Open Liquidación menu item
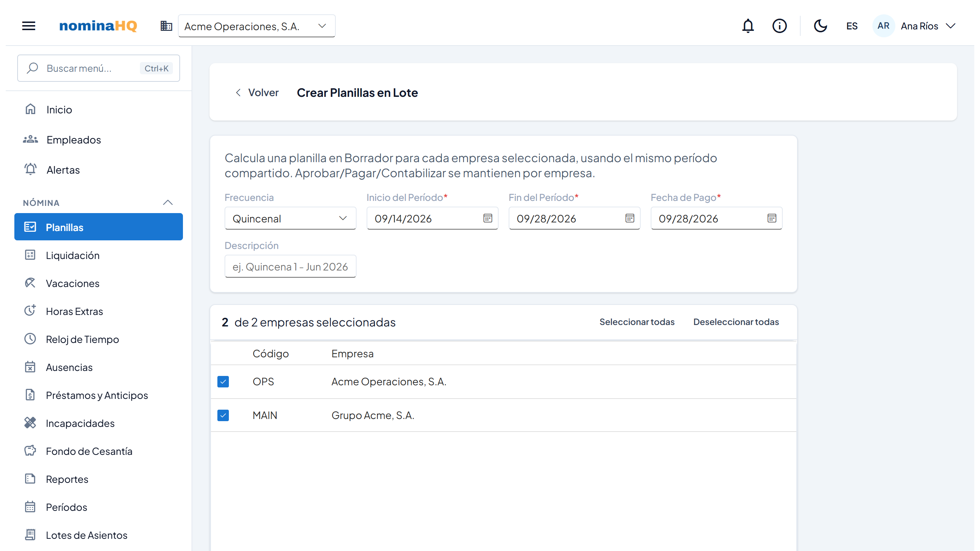The height and width of the screenshot is (551, 980). pyautogui.click(x=99, y=255)
